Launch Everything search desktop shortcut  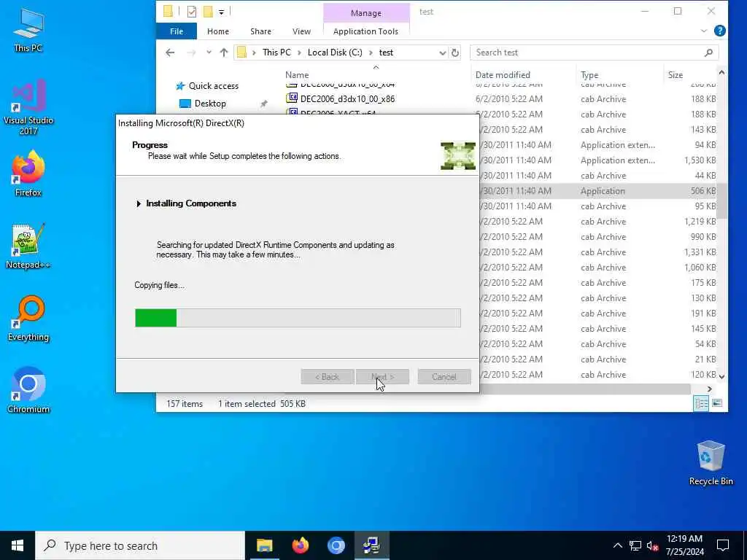[x=28, y=319]
